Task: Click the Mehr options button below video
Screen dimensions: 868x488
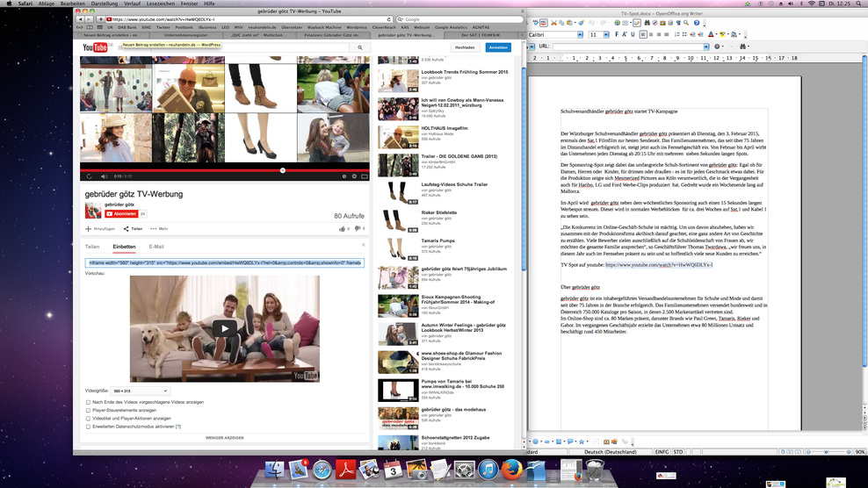Action: click(159, 228)
